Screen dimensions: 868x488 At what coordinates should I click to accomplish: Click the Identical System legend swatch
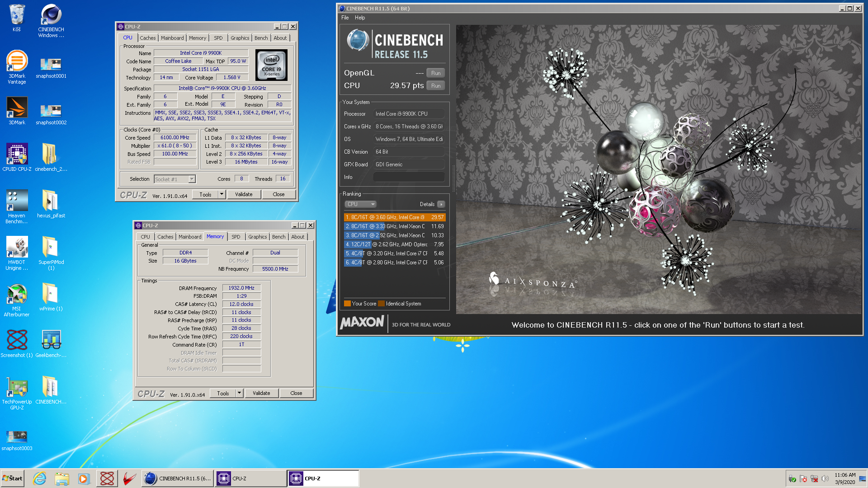[x=381, y=304]
